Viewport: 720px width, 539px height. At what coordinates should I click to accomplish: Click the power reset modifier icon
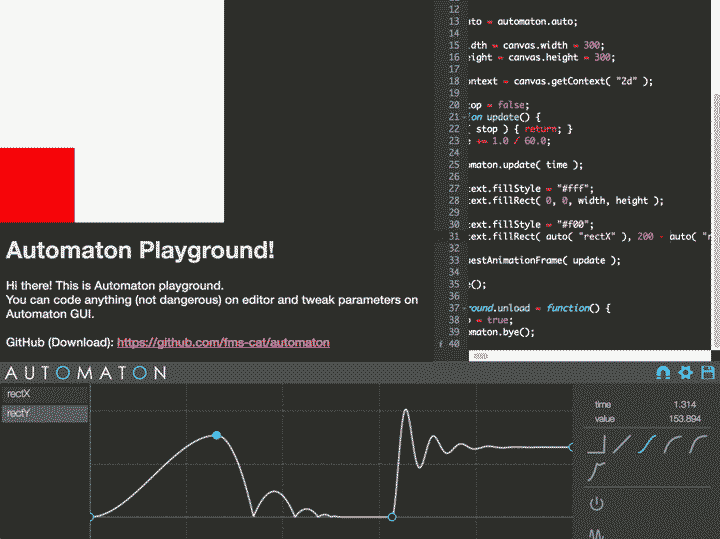[596, 504]
